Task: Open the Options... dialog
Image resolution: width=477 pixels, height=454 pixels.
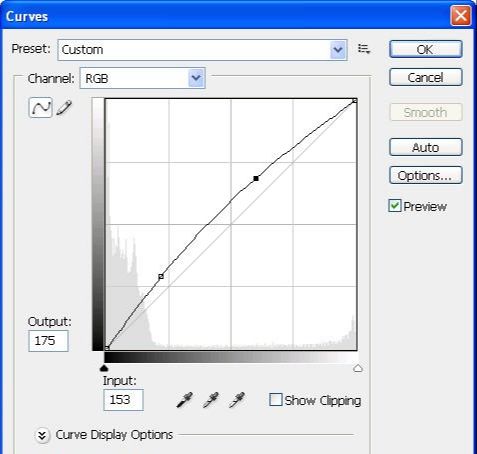Action: [x=426, y=175]
